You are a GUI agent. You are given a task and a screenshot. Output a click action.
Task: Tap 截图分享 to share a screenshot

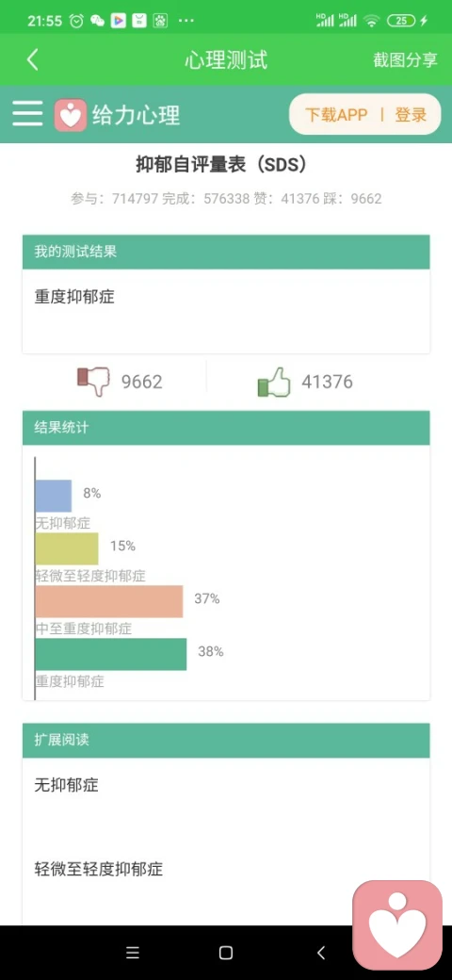pos(405,59)
